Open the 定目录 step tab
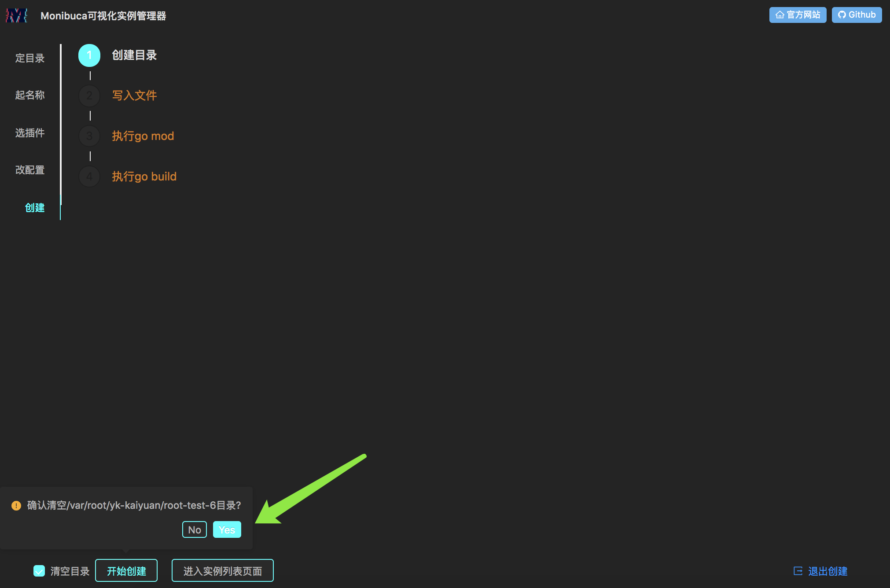This screenshot has width=890, height=588. [30, 58]
